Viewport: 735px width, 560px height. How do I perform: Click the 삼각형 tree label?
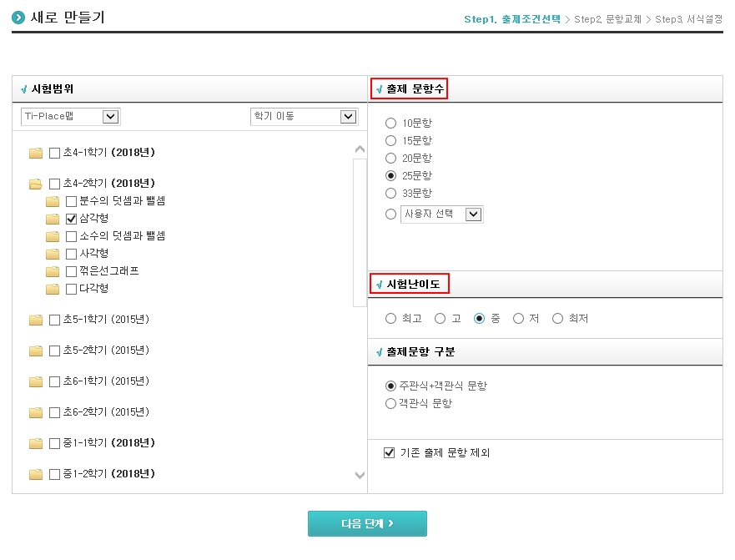point(94,218)
